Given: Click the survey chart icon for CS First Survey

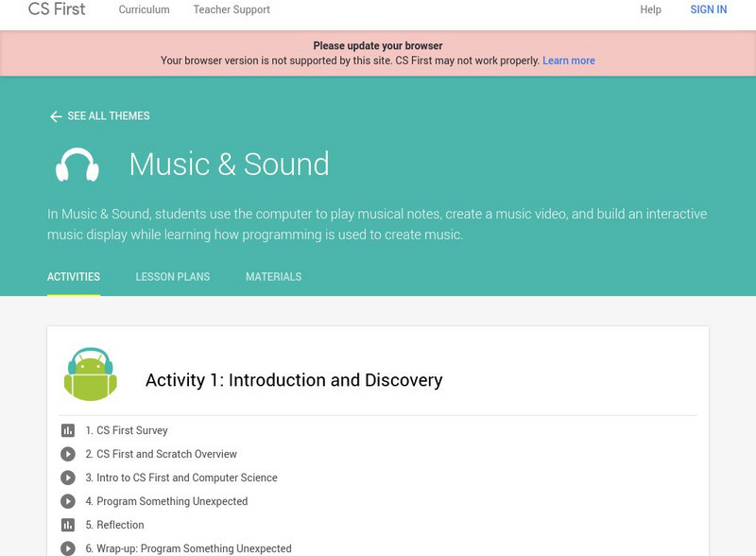Looking at the screenshot, I should click(68, 430).
